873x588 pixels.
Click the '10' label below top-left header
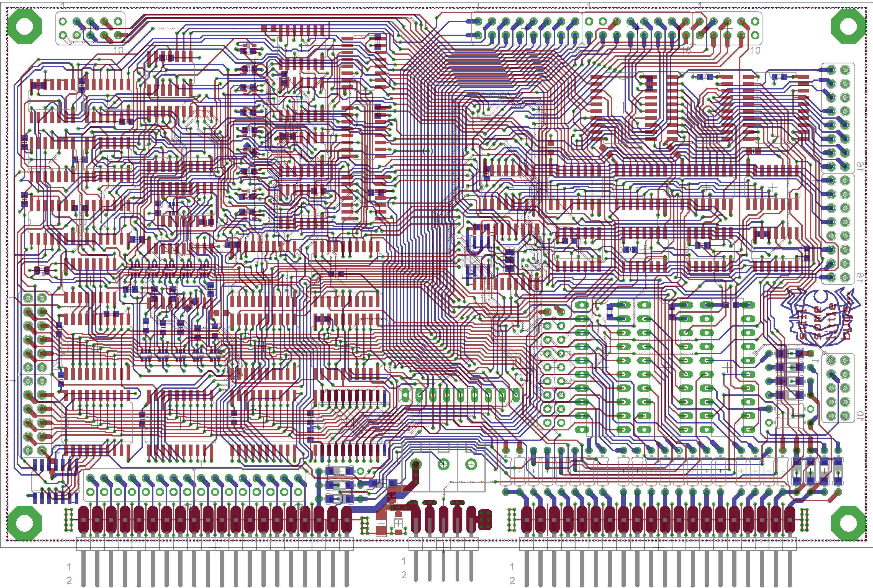click(x=118, y=50)
